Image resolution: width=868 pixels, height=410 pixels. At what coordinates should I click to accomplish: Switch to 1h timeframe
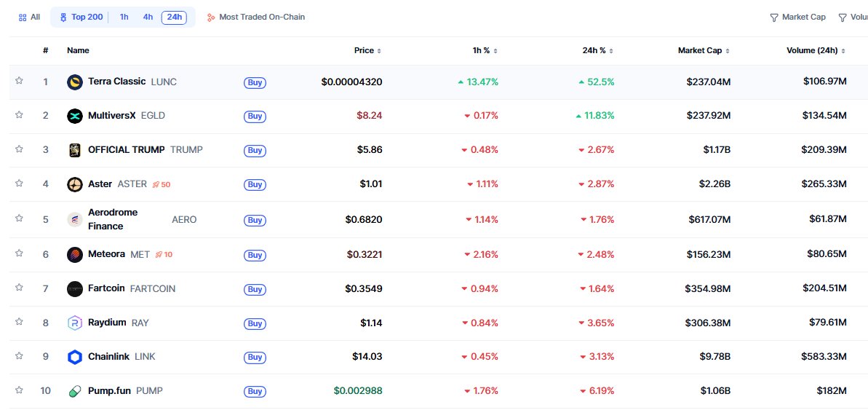click(x=124, y=17)
